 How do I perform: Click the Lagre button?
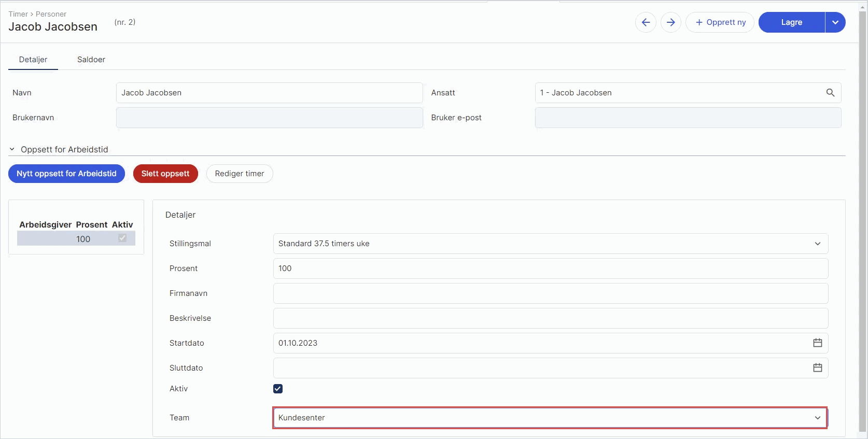[x=792, y=22]
